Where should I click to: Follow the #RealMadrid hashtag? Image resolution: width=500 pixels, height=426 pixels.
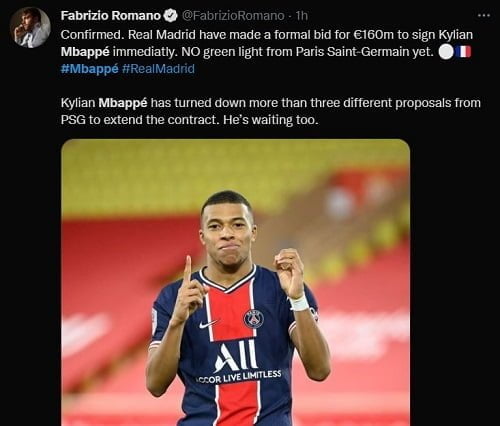158,69
